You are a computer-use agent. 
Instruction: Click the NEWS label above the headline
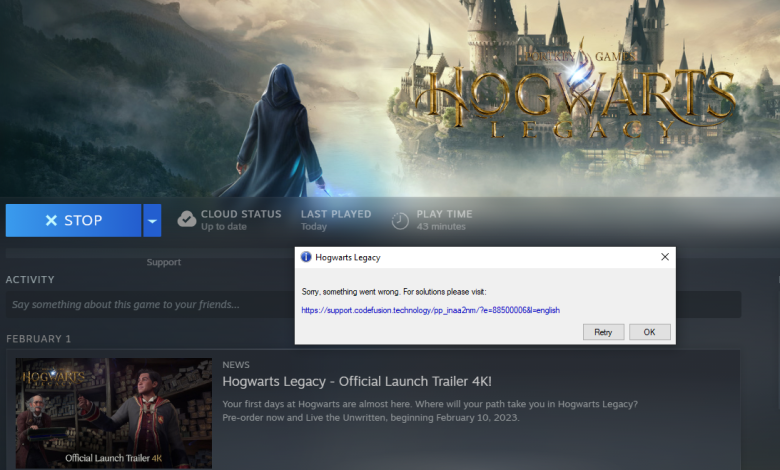click(236, 365)
